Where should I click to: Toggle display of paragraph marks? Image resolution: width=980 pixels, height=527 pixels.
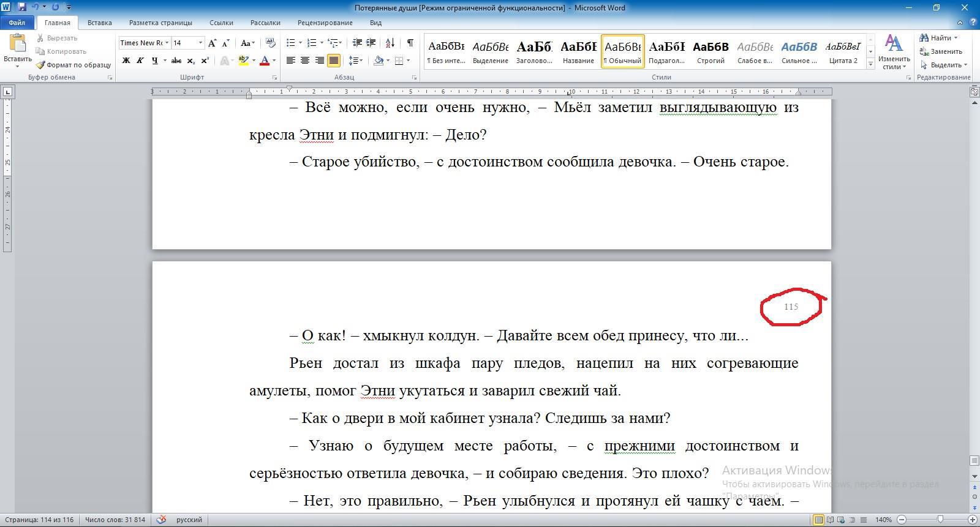pyautogui.click(x=410, y=43)
